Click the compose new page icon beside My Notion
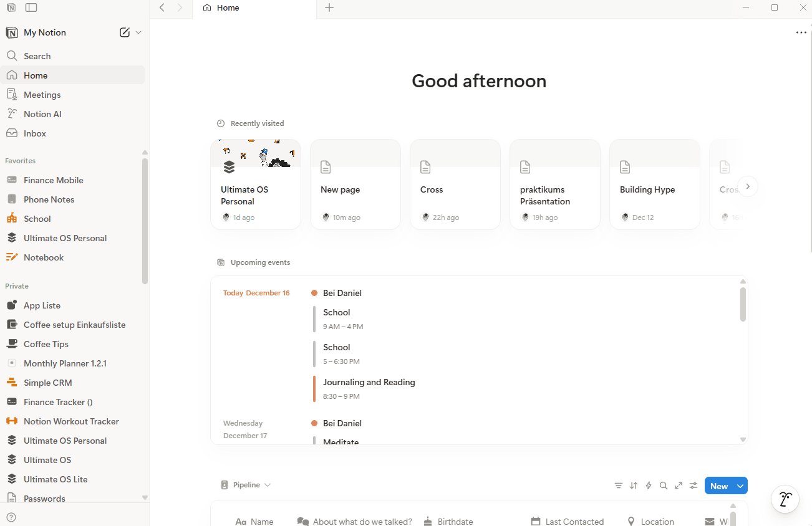Viewport: 812px width, 526px height. click(x=125, y=32)
